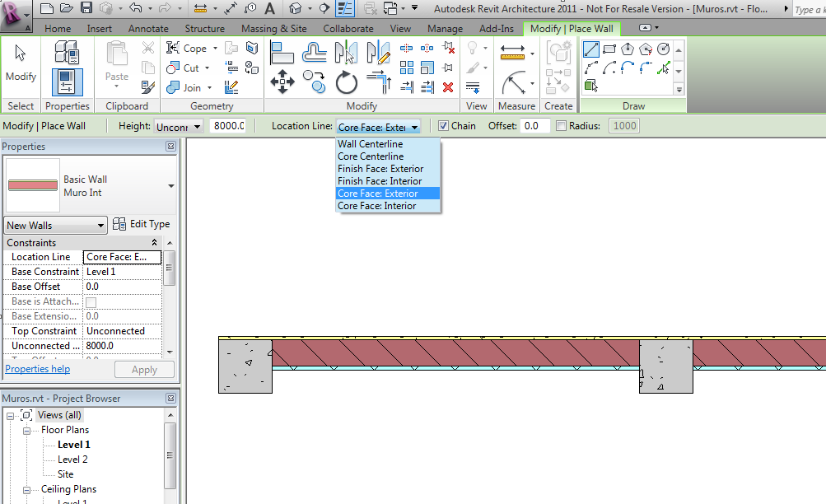Toggle the Radius checkbox
This screenshot has width=826, height=504.
(x=561, y=126)
